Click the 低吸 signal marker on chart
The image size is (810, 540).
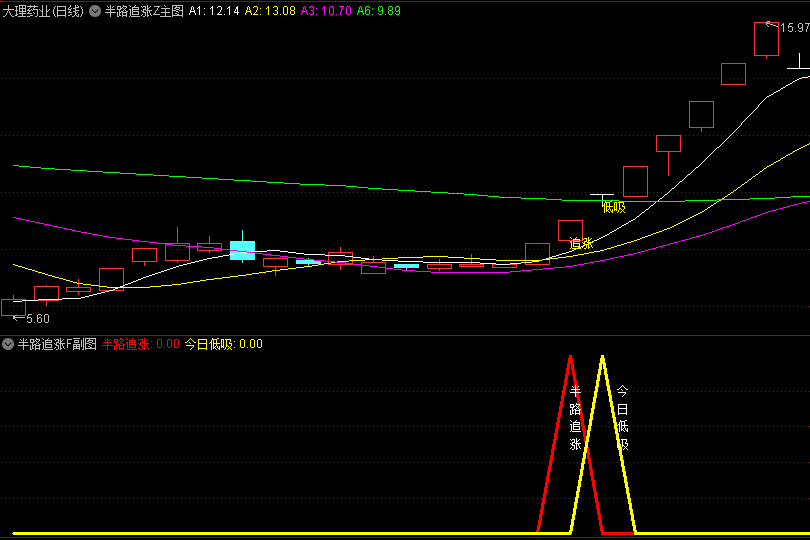613,207
